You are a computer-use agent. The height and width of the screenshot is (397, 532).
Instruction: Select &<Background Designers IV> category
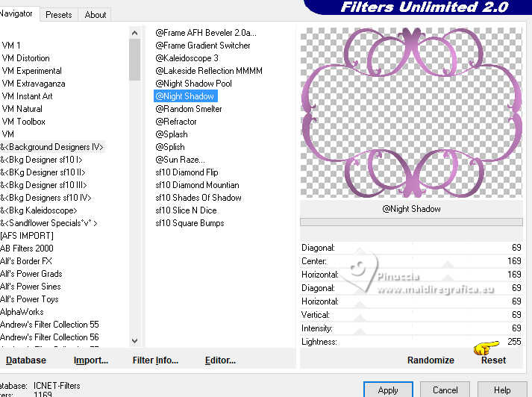52,147
